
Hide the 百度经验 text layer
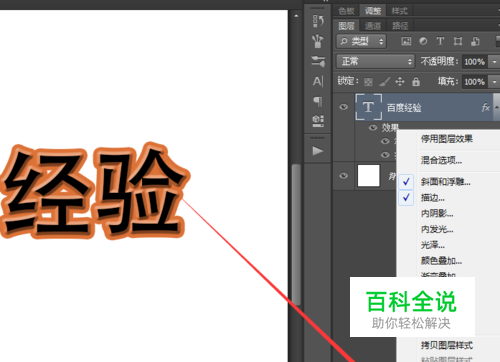(343, 107)
